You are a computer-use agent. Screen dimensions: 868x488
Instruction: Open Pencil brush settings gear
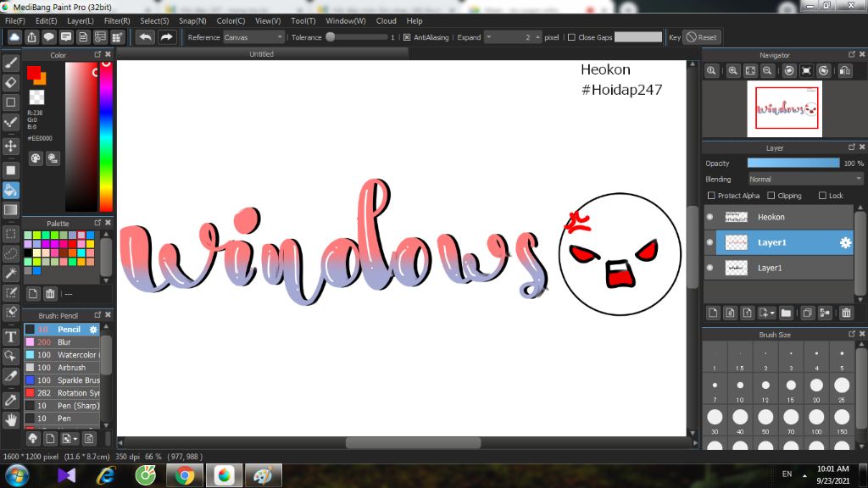pyautogui.click(x=93, y=330)
